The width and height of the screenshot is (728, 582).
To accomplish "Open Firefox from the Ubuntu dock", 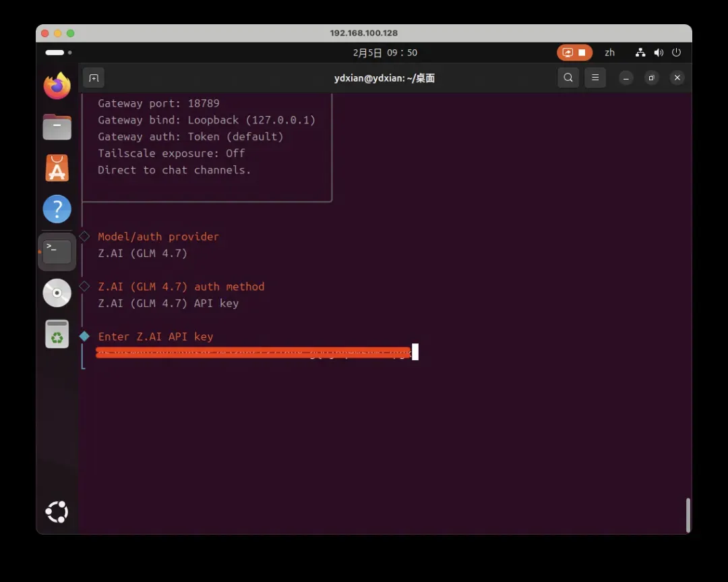I will point(57,86).
